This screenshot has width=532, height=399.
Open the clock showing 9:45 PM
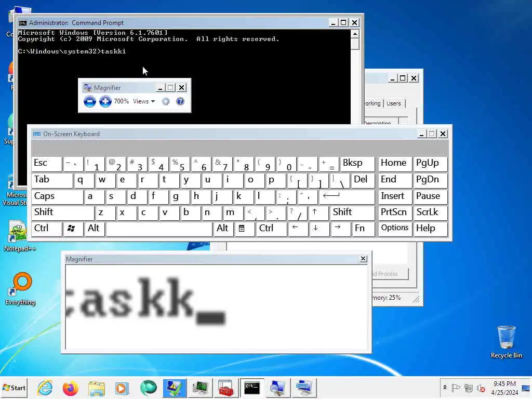pos(504,388)
